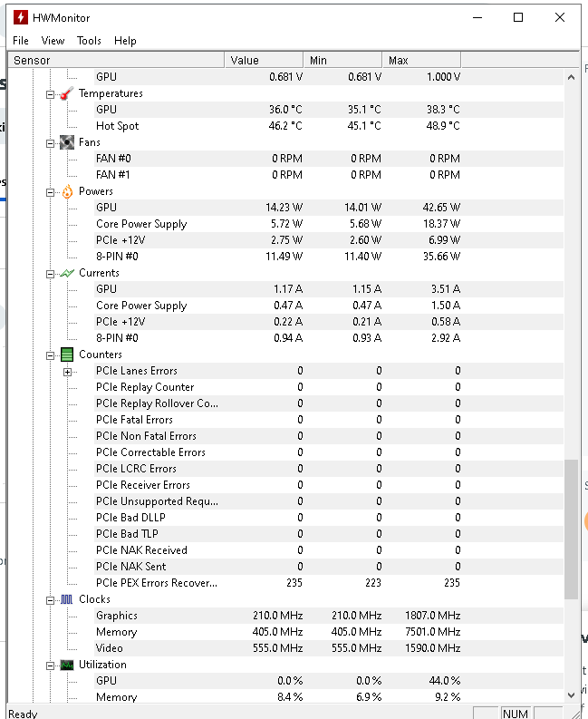The height and width of the screenshot is (719, 588).
Task: Collapse the Powers section
Action: coord(50,192)
